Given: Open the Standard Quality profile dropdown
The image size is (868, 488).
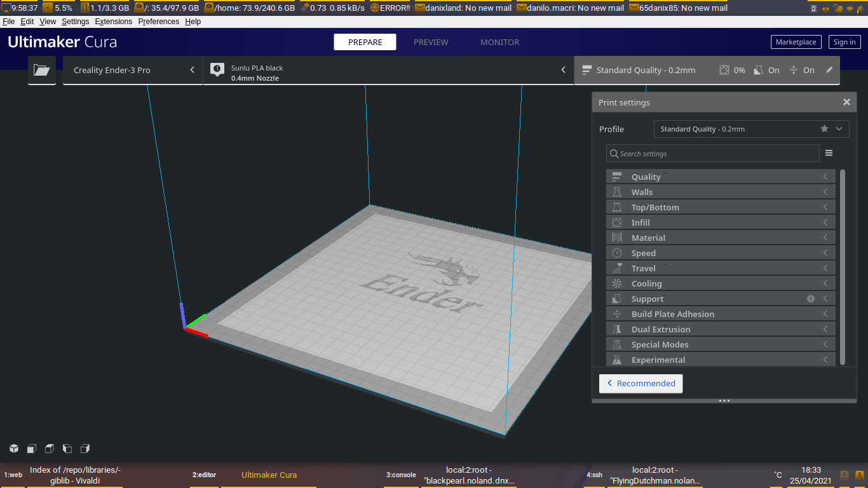Looking at the screenshot, I should (840, 128).
